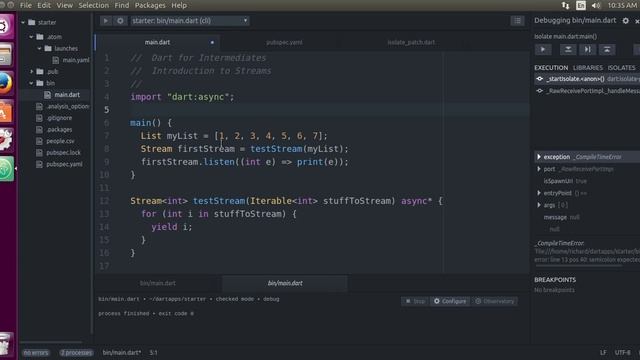Open the sound volume indicator

596,5
